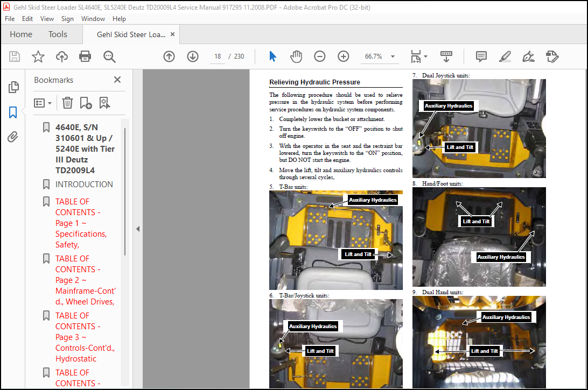588x390 pixels.
Task: Open the Help menu
Action: (x=119, y=19)
